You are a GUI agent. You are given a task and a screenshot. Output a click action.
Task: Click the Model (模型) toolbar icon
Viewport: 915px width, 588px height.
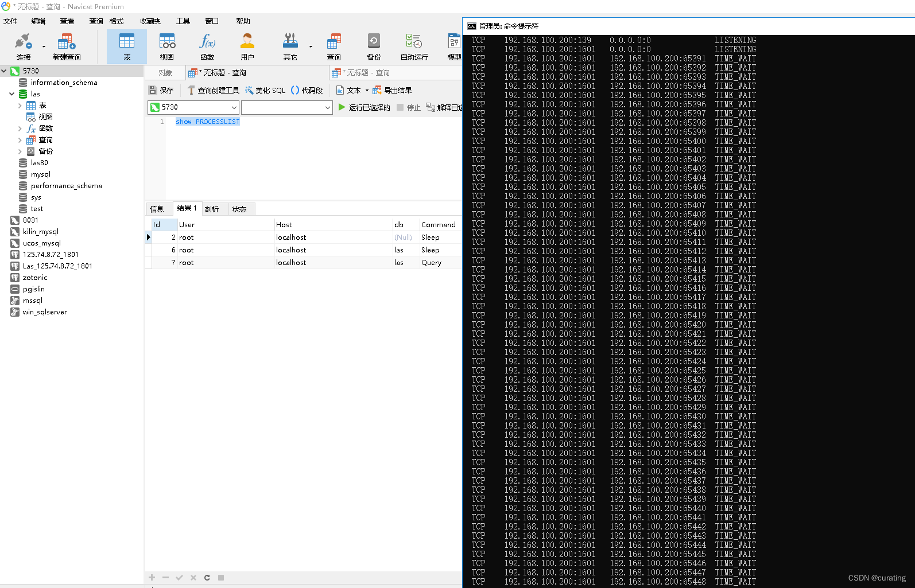pos(454,46)
